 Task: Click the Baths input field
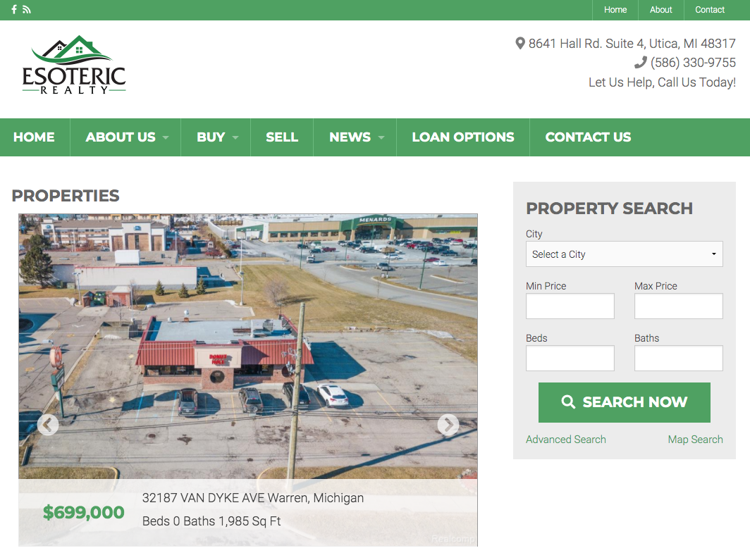click(x=679, y=359)
